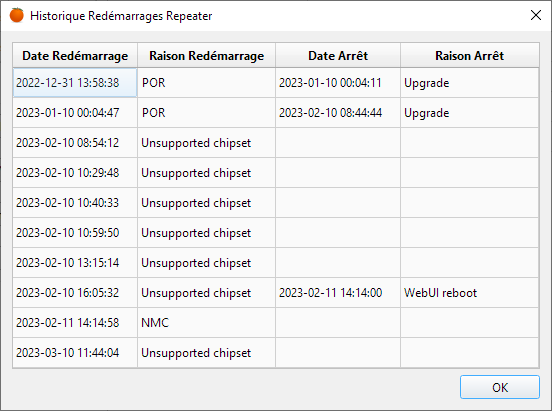Click the 2023-02-10 13:15:14 date cell
This screenshot has height=411, width=552.
click(75, 263)
